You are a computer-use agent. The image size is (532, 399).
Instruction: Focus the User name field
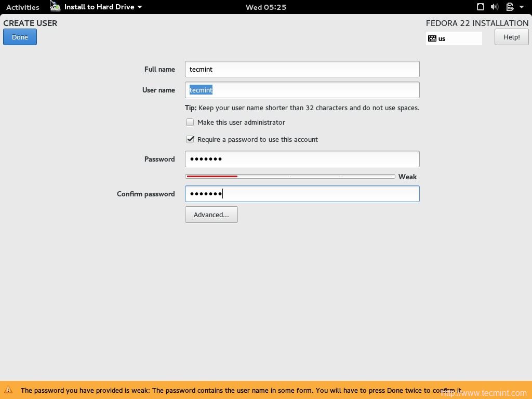coord(302,90)
